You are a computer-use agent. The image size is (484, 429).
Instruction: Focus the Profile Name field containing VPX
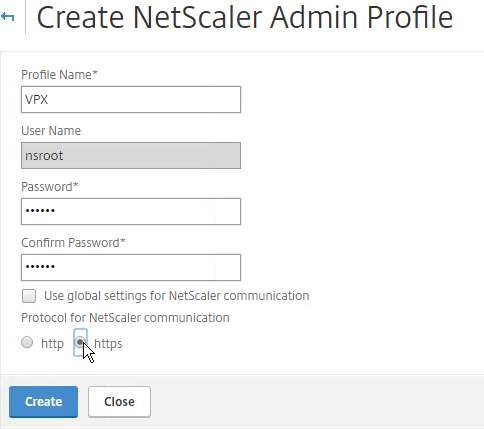click(x=131, y=99)
